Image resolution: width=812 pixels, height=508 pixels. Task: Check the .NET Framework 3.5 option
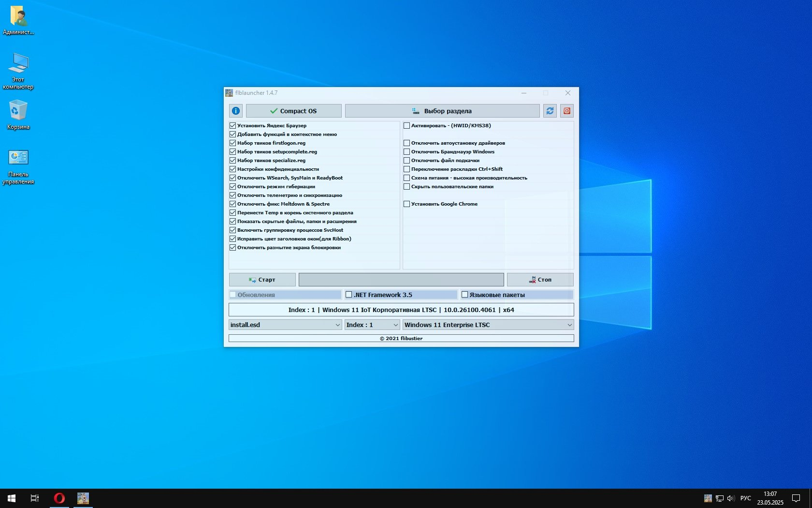(349, 295)
